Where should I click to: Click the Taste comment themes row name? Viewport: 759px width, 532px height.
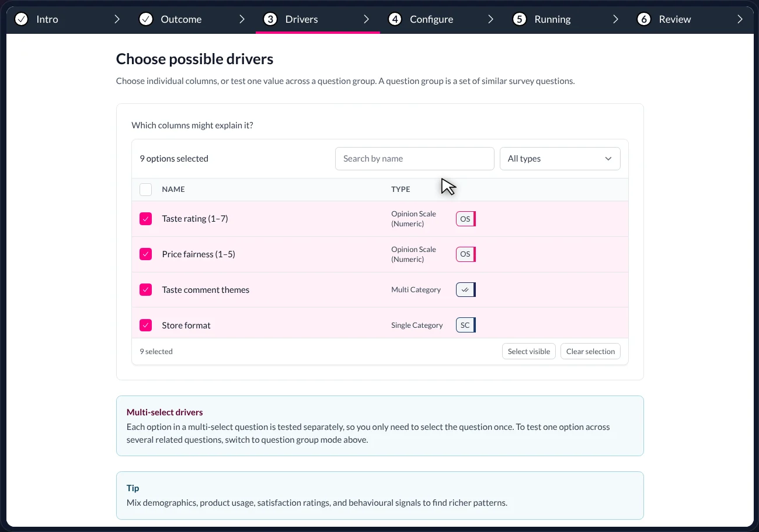206,290
